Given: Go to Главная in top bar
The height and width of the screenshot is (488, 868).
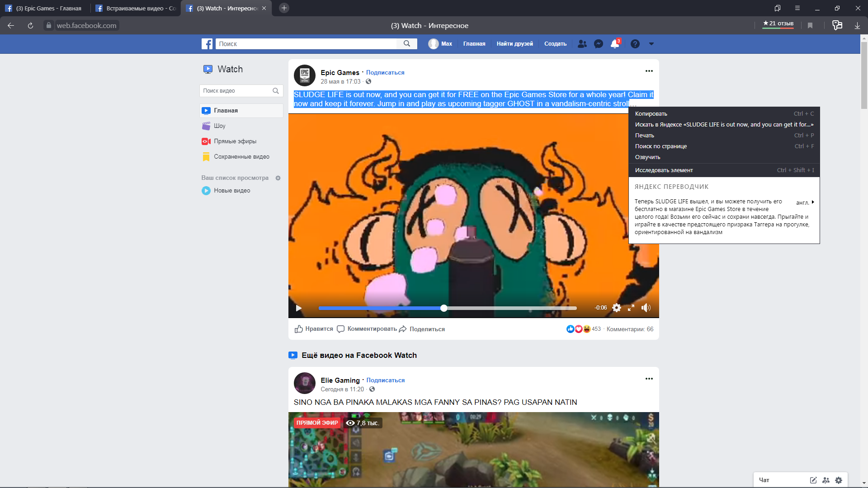Looking at the screenshot, I should click(x=474, y=44).
